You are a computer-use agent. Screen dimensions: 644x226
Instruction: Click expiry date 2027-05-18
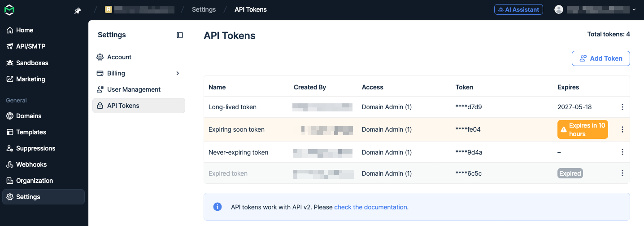(574, 107)
